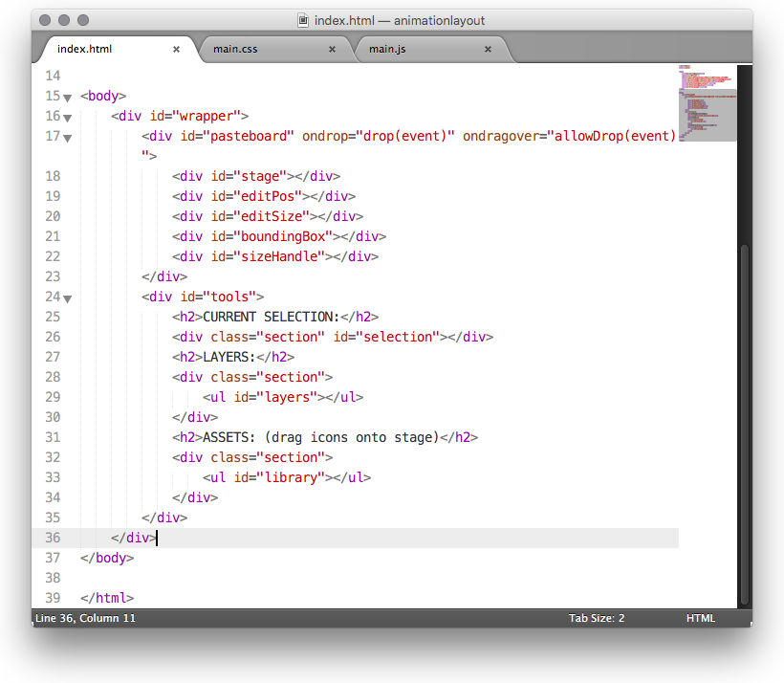Collapse the pasteboard div fold on line 17
Viewport: 784px width, 683px height.
68,138
